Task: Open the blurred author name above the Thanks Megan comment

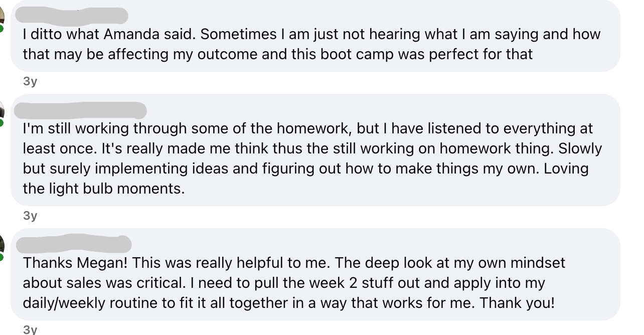Action: tap(74, 244)
